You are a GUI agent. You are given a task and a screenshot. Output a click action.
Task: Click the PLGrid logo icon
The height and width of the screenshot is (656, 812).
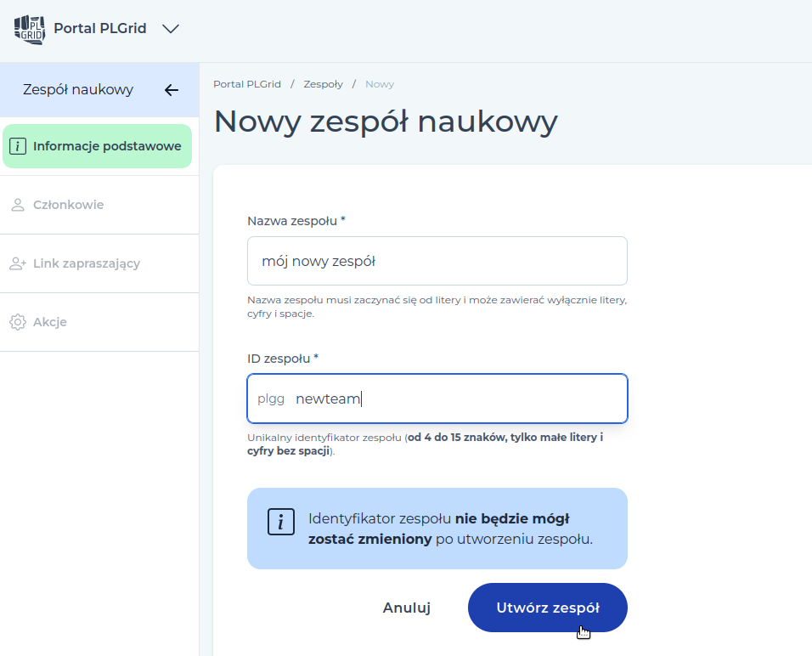pos(30,29)
